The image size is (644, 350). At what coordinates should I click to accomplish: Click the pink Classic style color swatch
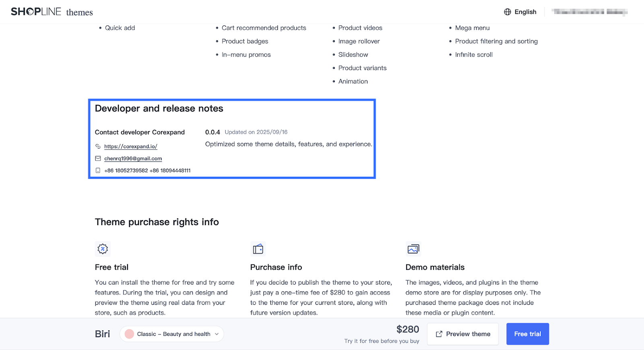coord(129,334)
